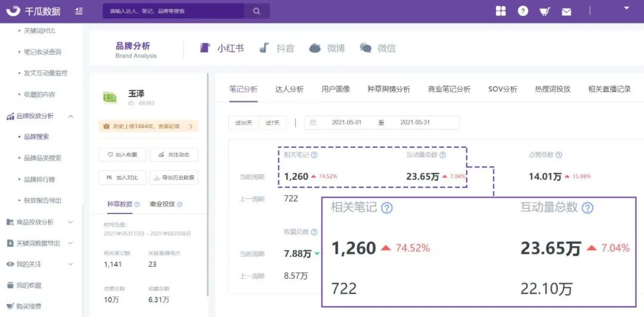Click the end date 2021-05-31 field
644x317 pixels.
415,122
